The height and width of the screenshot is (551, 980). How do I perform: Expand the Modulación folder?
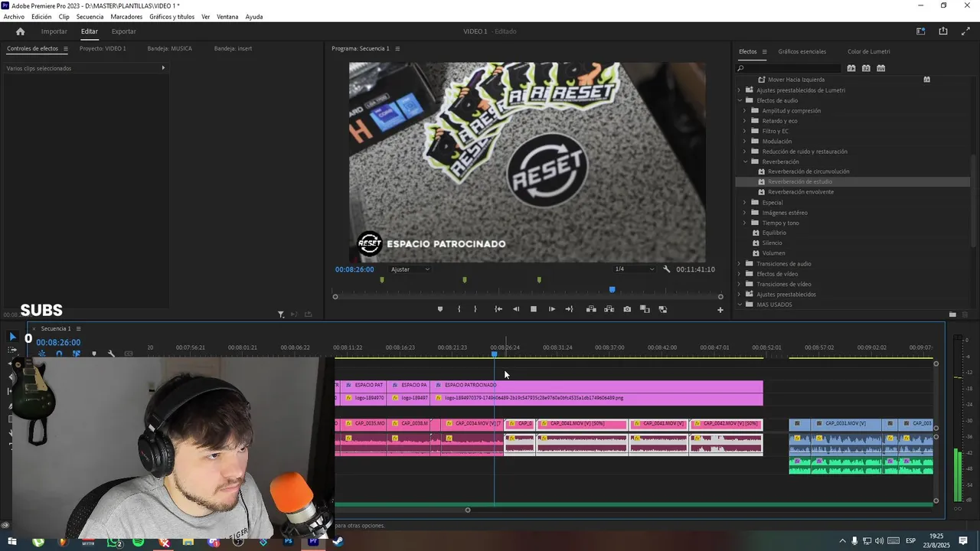coord(745,142)
